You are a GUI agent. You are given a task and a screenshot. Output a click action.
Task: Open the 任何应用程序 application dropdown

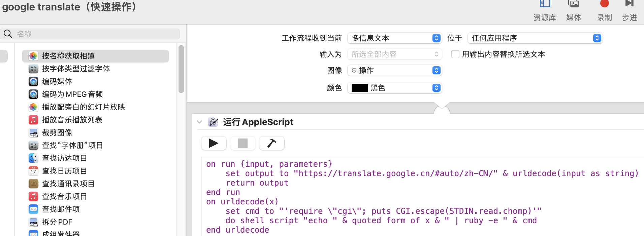point(535,38)
